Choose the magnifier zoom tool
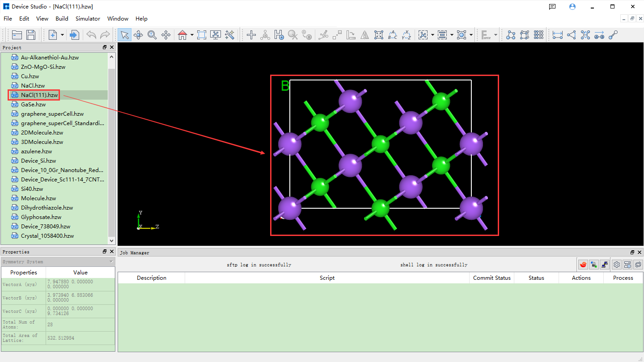This screenshot has width=644, height=362. pos(152,35)
